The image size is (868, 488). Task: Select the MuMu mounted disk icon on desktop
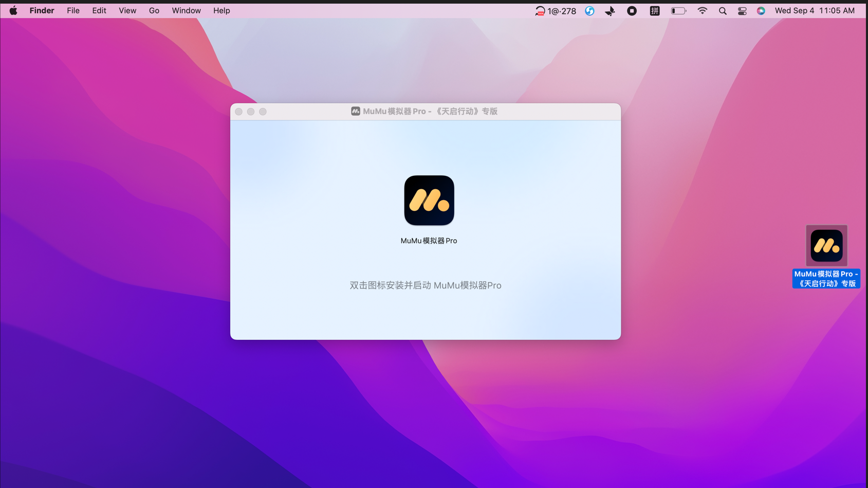[826, 245]
